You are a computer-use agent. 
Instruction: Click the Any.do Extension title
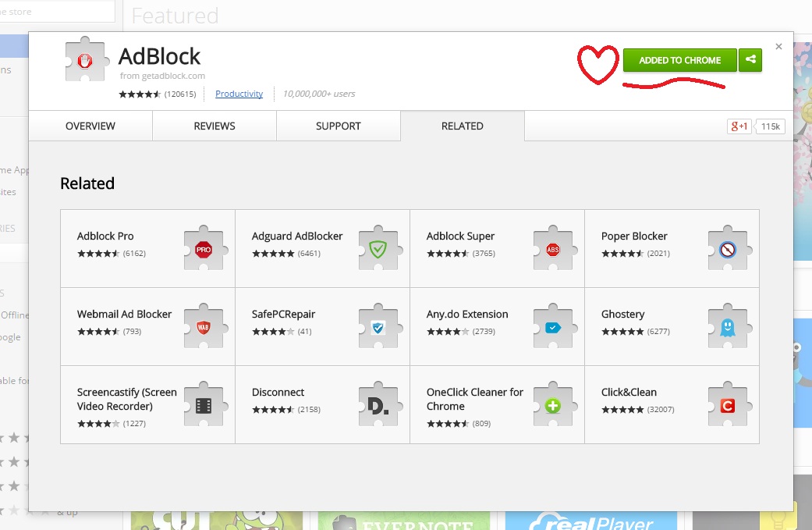click(x=467, y=314)
